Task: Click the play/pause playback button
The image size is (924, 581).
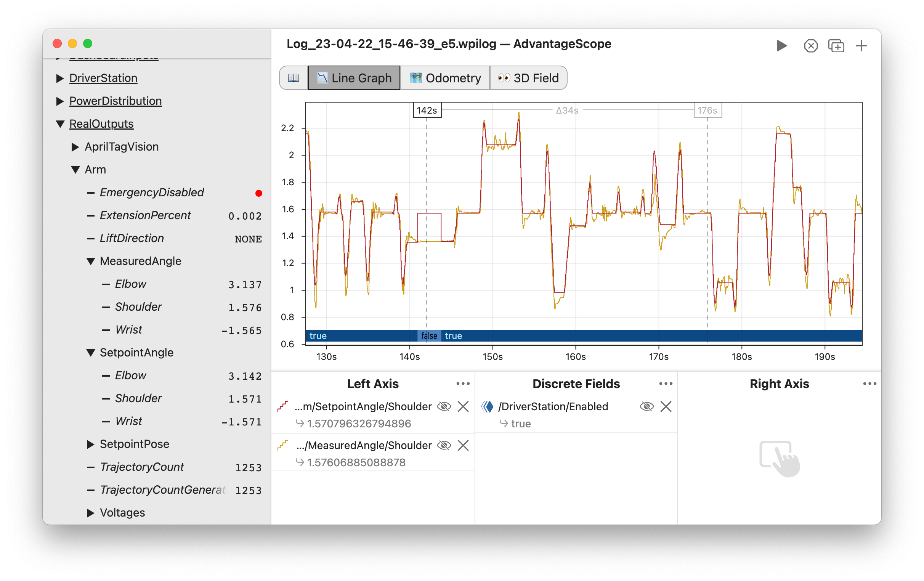Action: point(781,45)
